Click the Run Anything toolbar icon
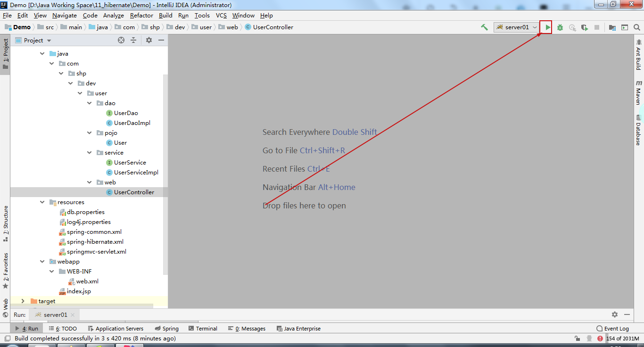The width and height of the screenshot is (644, 347). (x=625, y=27)
